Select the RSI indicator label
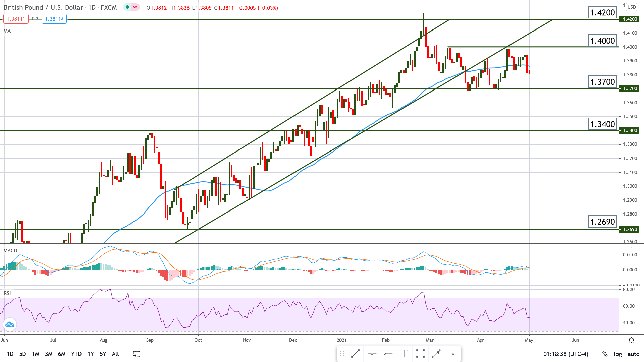This screenshot has width=644, height=362. (7, 293)
